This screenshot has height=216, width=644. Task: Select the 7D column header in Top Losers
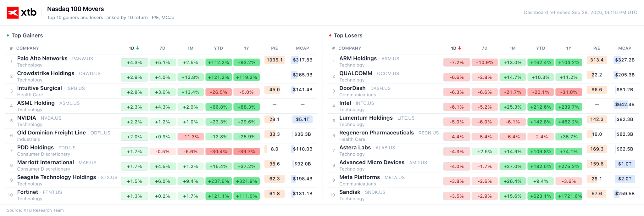click(x=485, y=48)
